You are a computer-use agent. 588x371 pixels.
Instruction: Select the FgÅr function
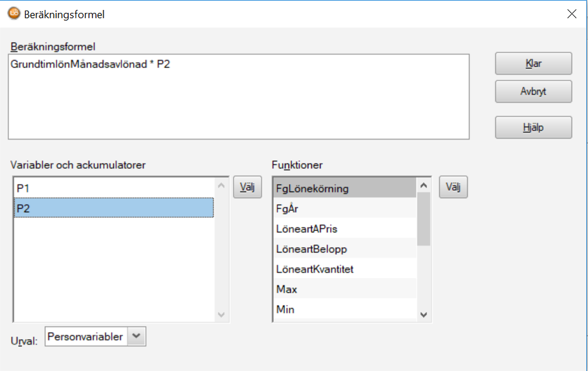point(344,209)
